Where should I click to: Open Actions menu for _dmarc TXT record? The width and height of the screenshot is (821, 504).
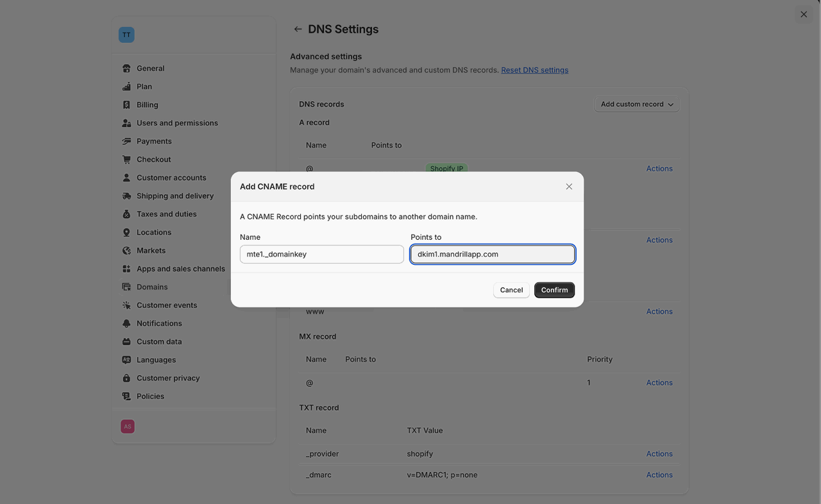click(659, 475)
